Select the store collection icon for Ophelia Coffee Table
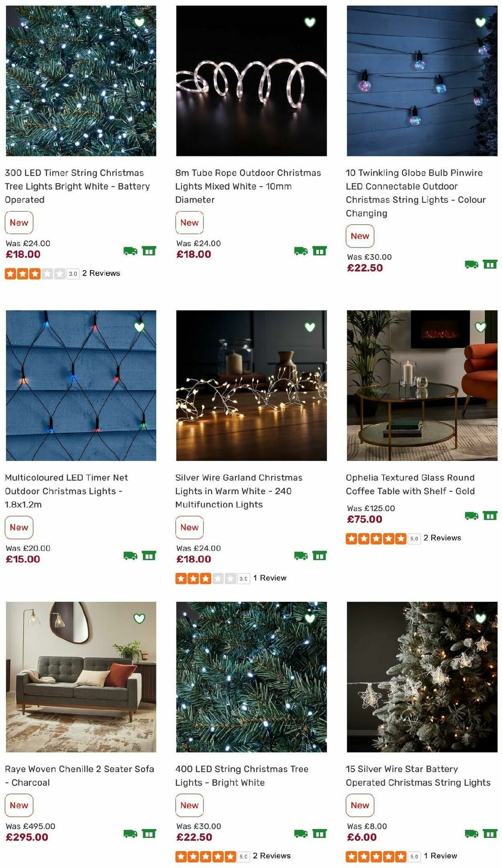502x868 pixels. coord(491,516)
